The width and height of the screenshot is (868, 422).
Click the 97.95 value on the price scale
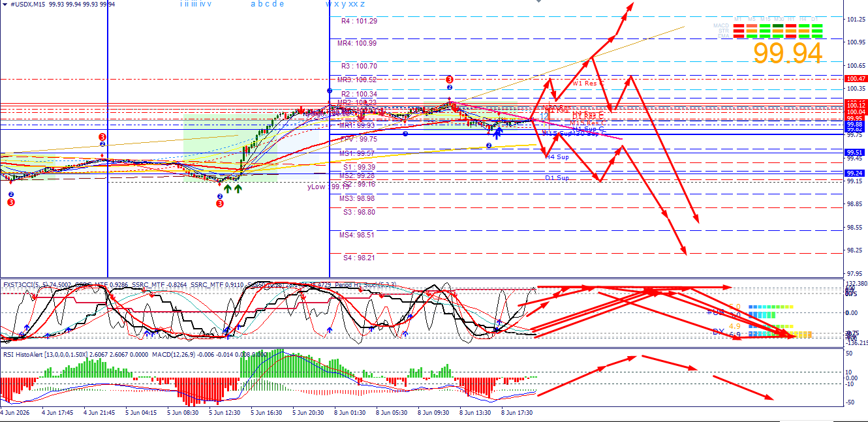pos(856,274)
